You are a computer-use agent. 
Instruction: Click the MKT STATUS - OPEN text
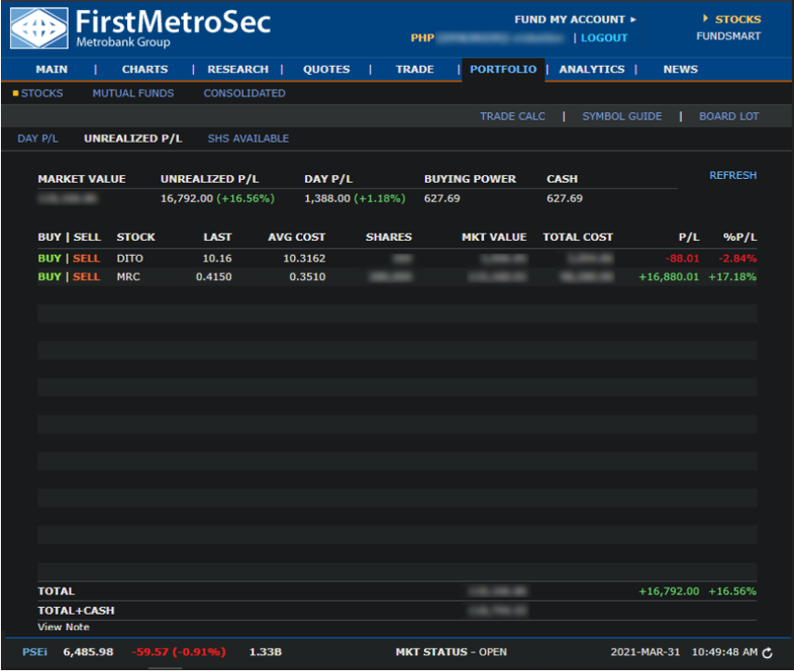pos(451,653)
